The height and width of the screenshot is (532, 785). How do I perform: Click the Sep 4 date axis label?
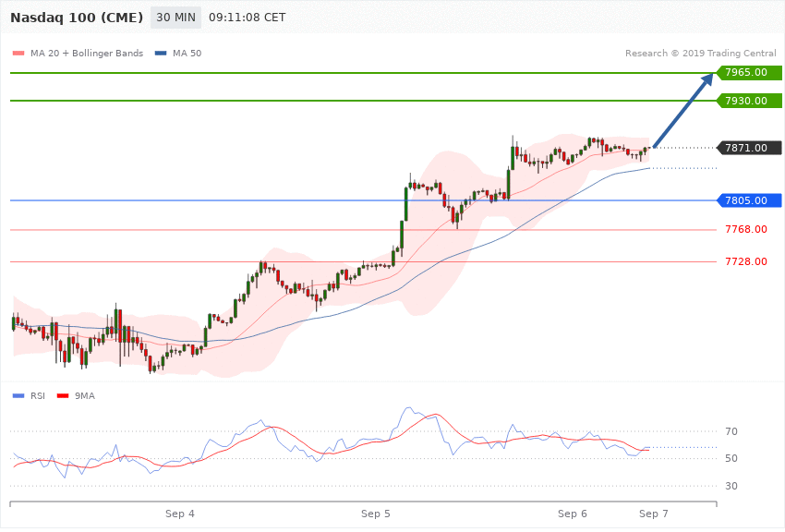pos(180,514)
